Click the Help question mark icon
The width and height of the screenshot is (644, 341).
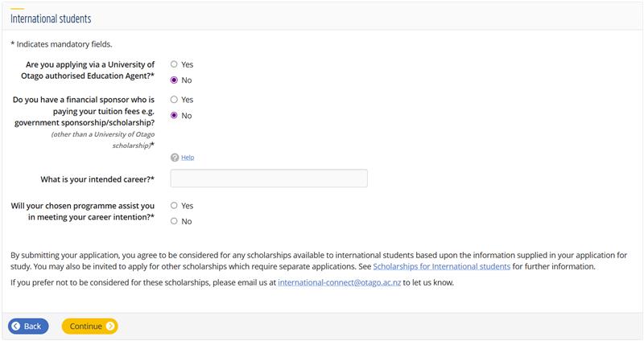175,158
